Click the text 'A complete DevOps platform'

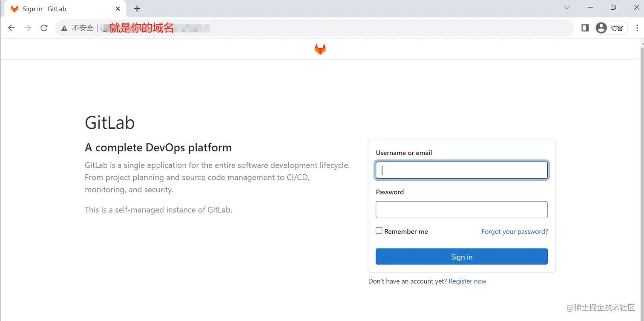coord(158,147)
